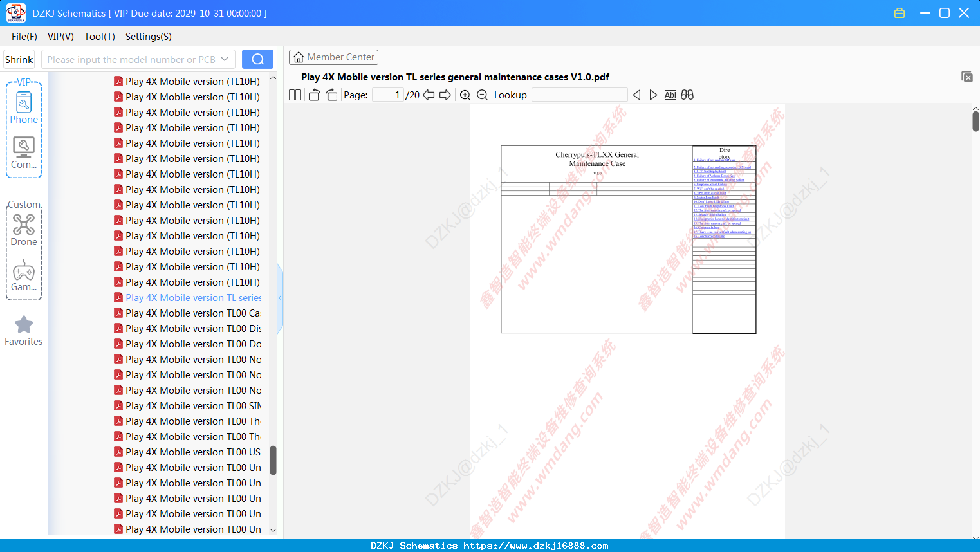Open Favorites from the sidebar

point(24,331)
